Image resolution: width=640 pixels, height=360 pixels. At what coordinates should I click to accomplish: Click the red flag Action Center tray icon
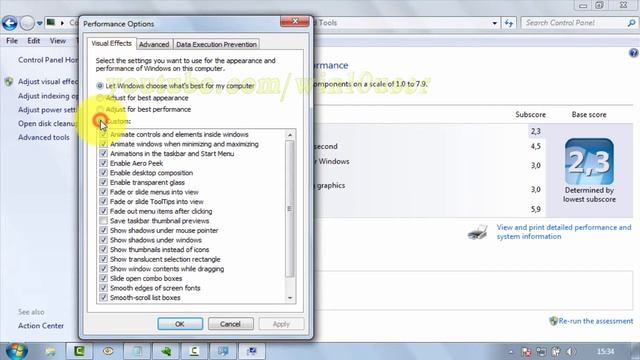coord(527,351)
